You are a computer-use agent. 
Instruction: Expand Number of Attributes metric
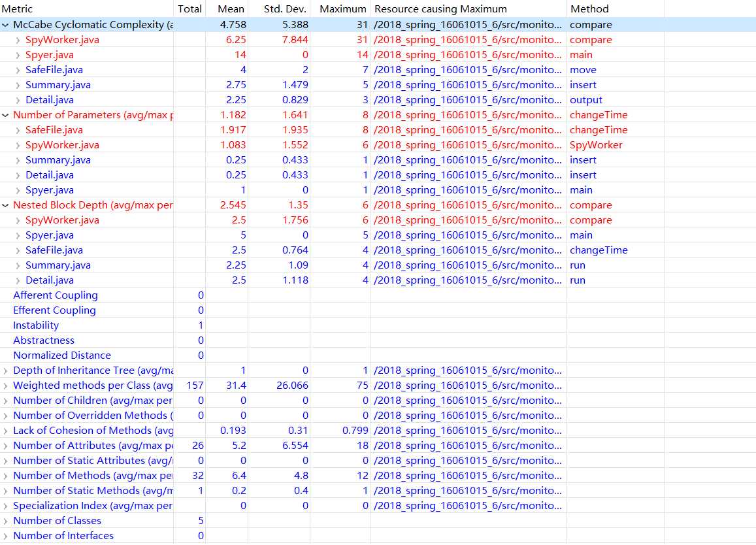point(6,446)
